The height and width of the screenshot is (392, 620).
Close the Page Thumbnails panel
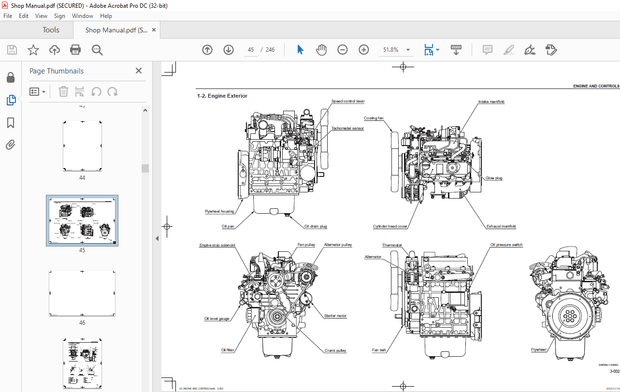tap(138, 70)
